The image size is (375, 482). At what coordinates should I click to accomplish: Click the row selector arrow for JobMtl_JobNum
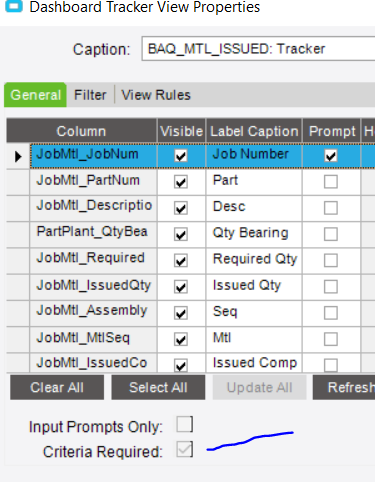18,156
